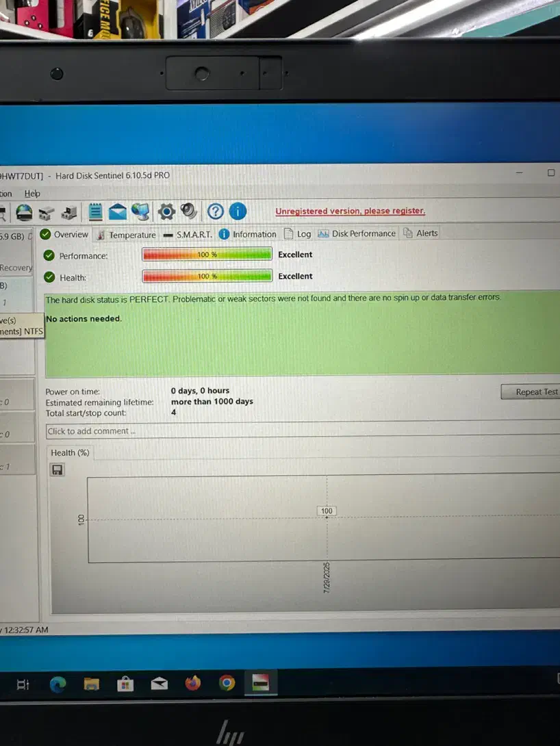Viewport: 560px width, 746px height.
Task: Switch to the Temperature tab
Action: [127, 235]
